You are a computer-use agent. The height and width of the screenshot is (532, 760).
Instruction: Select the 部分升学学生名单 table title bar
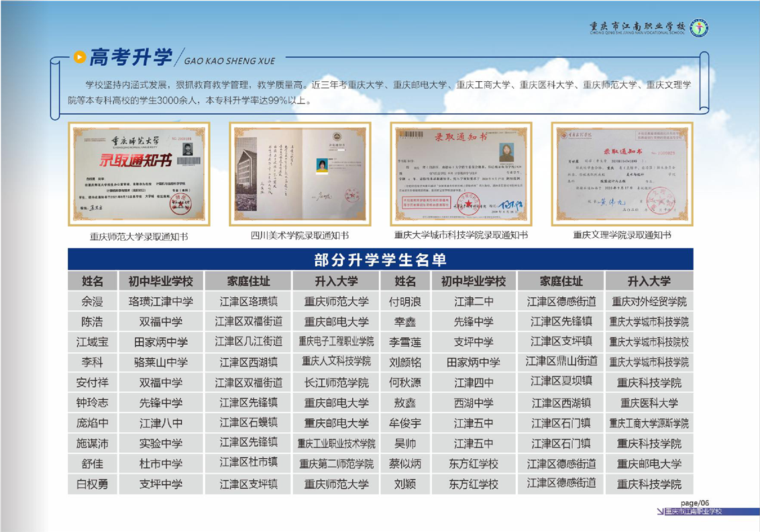[380, 260]
